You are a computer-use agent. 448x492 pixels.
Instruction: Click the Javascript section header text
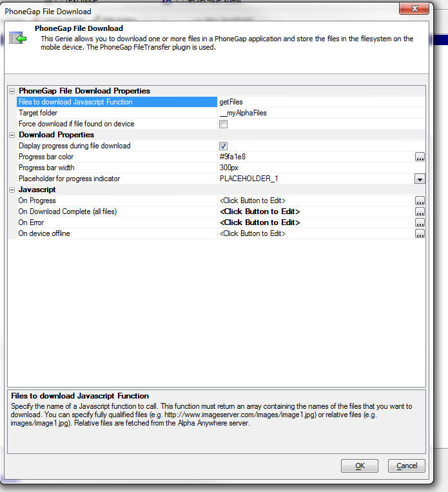click(x=37, y=190)
